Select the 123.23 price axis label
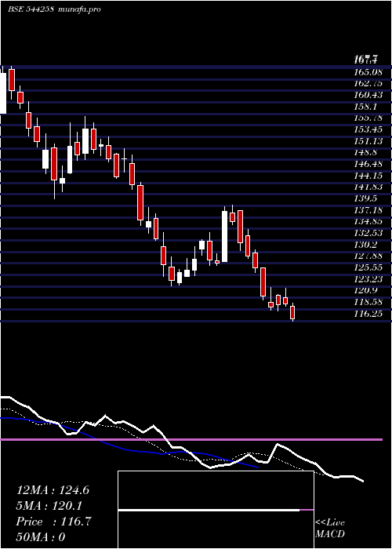Viewport: 392px width, 549px height. click(x=368, y=279)
